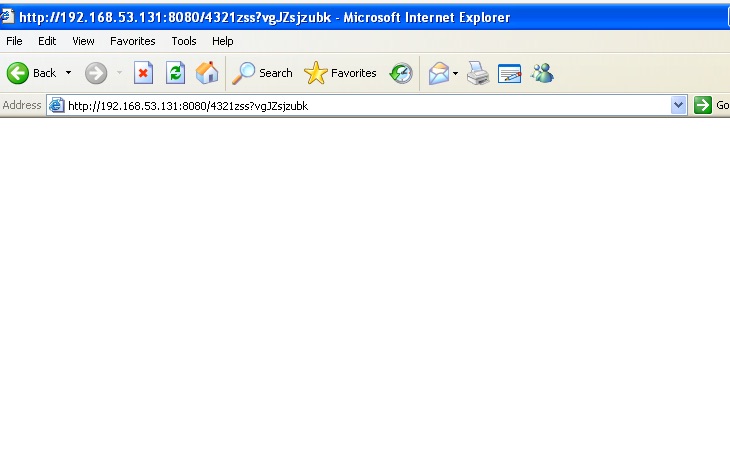This screenshot has height=461, width=730.
Task: Click the page icon in address bar
Action: point(56,105)
